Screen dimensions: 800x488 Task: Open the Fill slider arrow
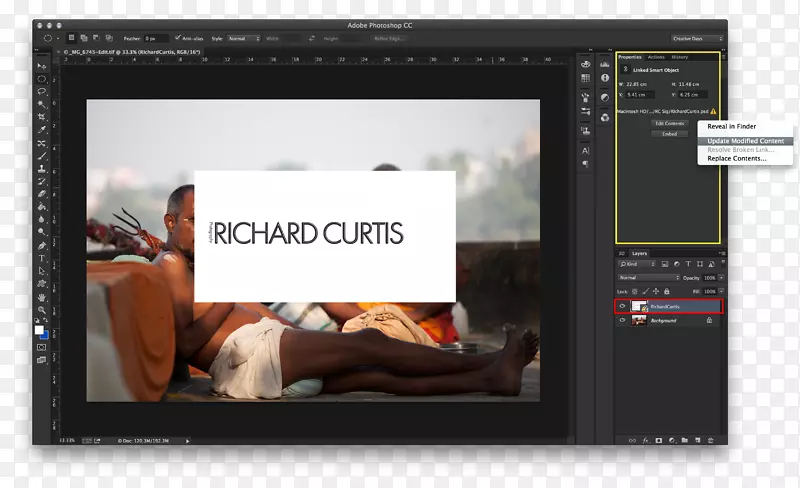pyautogui.click(x=721, y=291)
